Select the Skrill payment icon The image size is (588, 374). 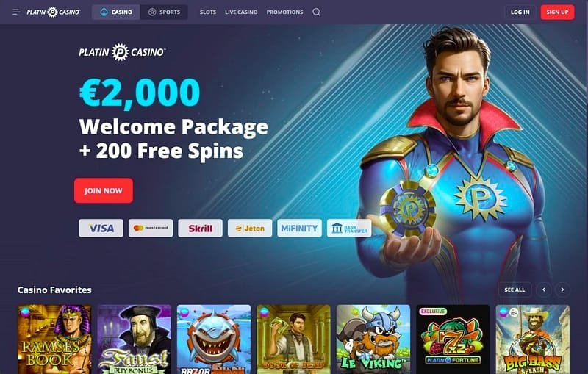pyautogui.click(x=200, y=229)
